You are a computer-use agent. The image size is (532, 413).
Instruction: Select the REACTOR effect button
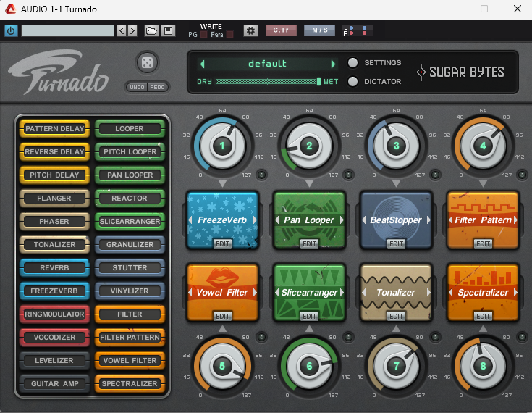click(130, 198)
